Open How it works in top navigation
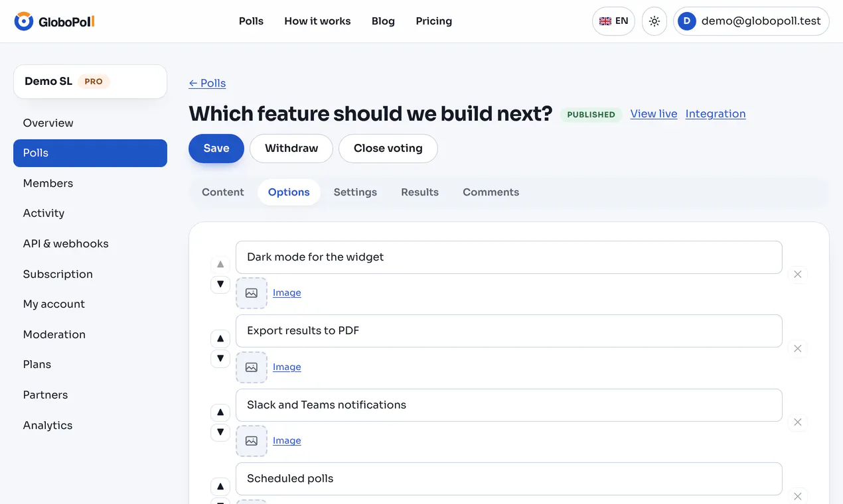Screen dimensions: 843x504 coord(317,21)
